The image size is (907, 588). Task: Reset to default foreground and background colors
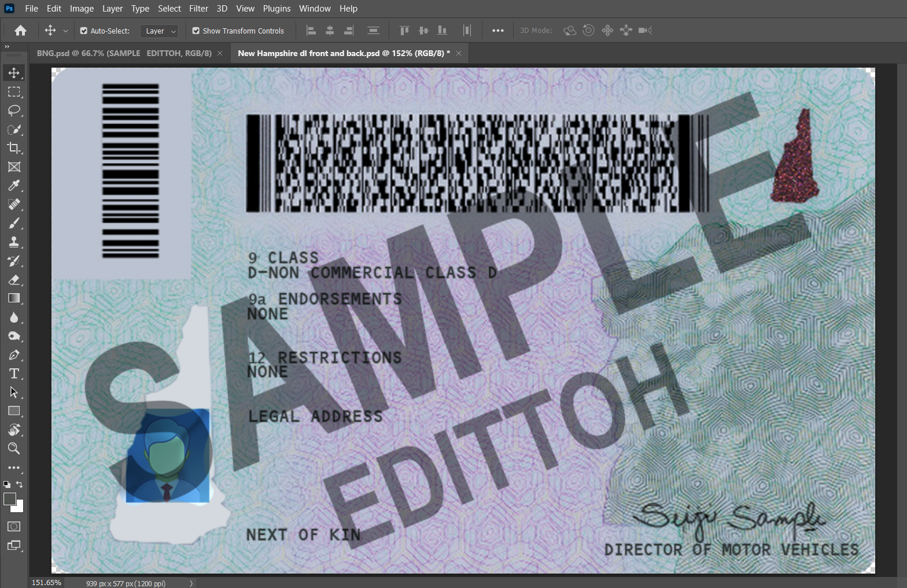click(x=6, y=485)
